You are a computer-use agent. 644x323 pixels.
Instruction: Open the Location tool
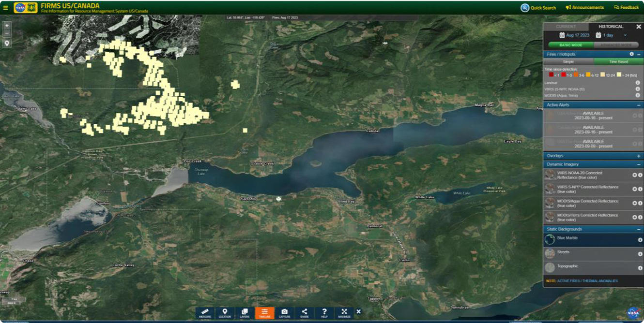225,313
